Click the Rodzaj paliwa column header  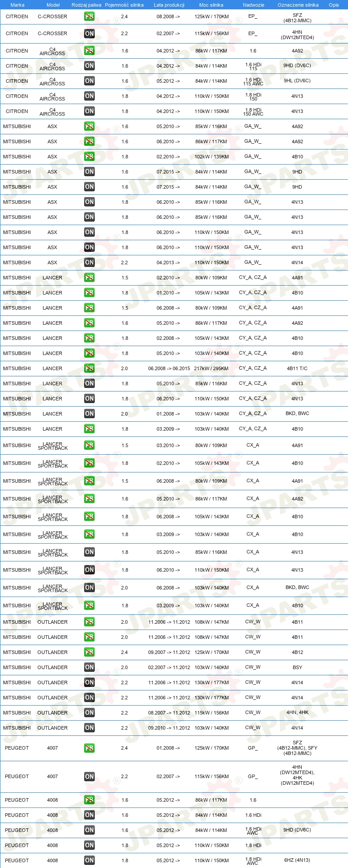(x=86, y=5)
